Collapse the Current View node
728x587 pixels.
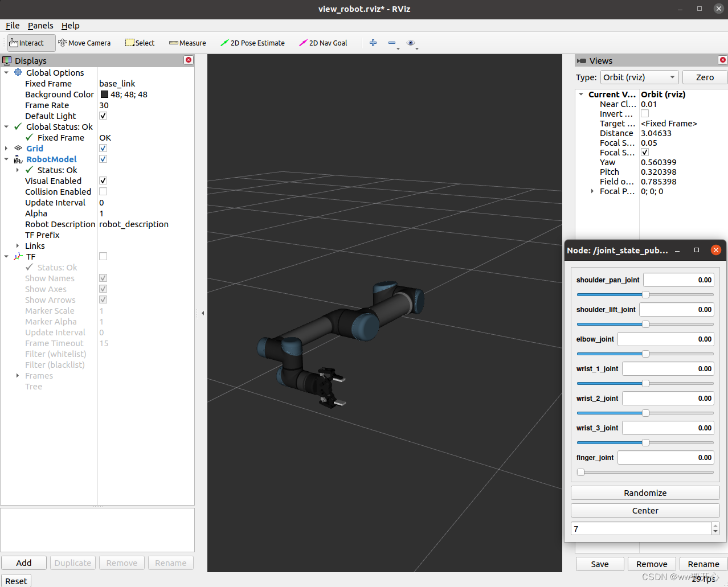click(x=581, y=95)
